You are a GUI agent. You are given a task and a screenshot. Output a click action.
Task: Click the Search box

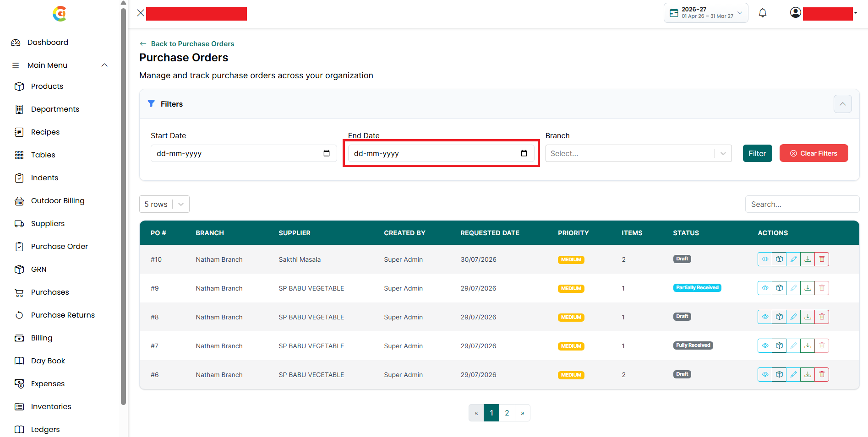(802, 204)
